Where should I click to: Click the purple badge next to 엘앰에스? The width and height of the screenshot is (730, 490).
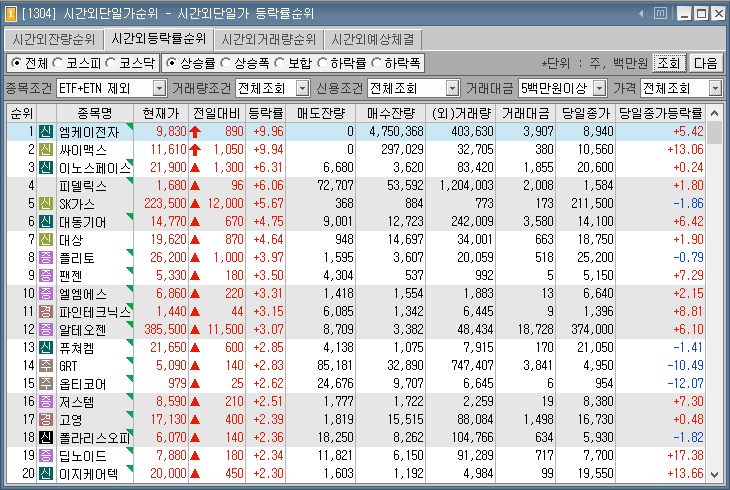(x=46, y=293)
